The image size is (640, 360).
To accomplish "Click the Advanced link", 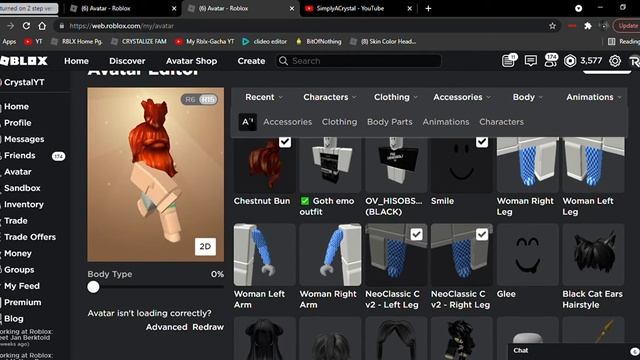I will coord(167,327).
